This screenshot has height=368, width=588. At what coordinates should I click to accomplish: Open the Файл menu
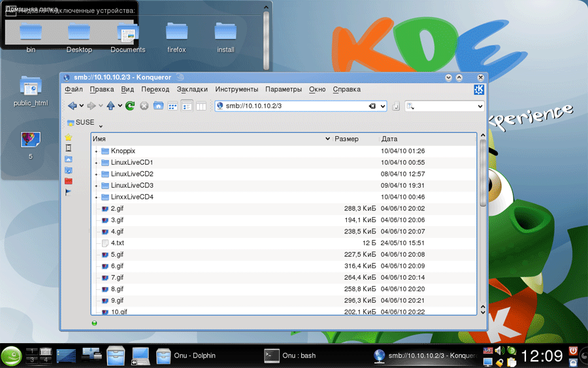pyautogui.click(x=73, y=90)
